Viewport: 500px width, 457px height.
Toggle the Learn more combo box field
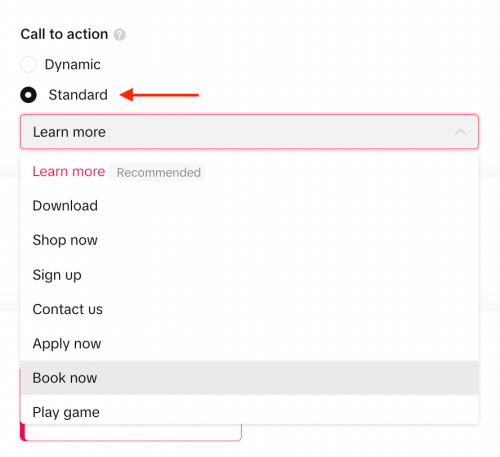249,132
